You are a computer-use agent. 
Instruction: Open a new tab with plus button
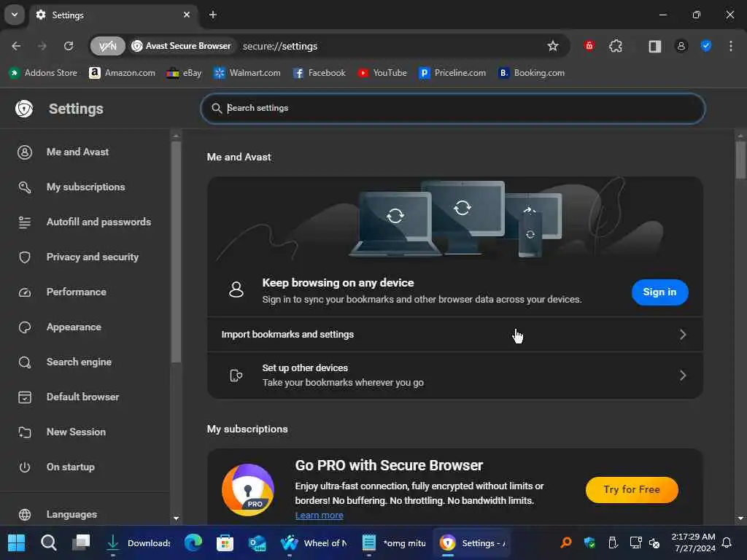[x=213, y=15]
